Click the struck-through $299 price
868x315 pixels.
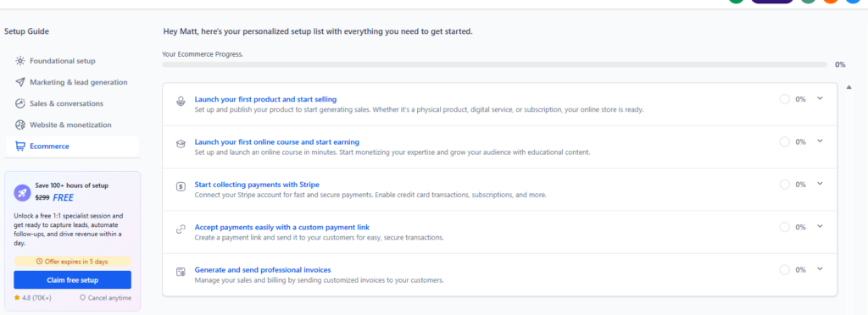[42, 198]
